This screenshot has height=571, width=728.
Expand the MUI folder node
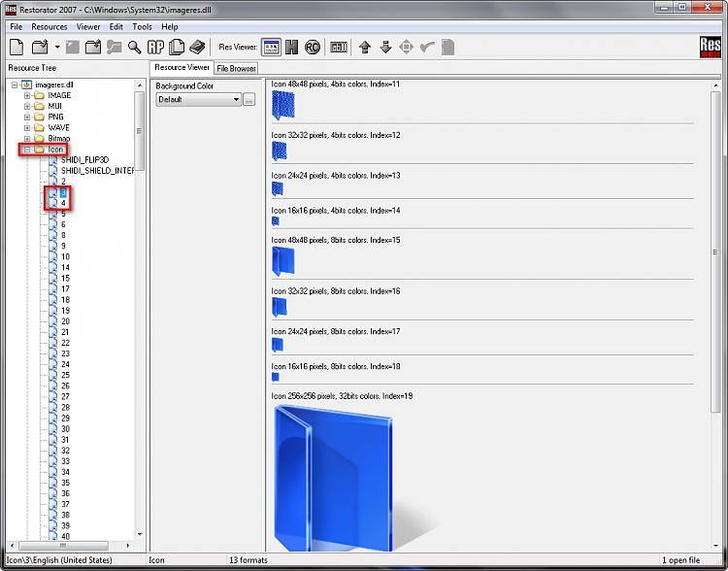27,107
